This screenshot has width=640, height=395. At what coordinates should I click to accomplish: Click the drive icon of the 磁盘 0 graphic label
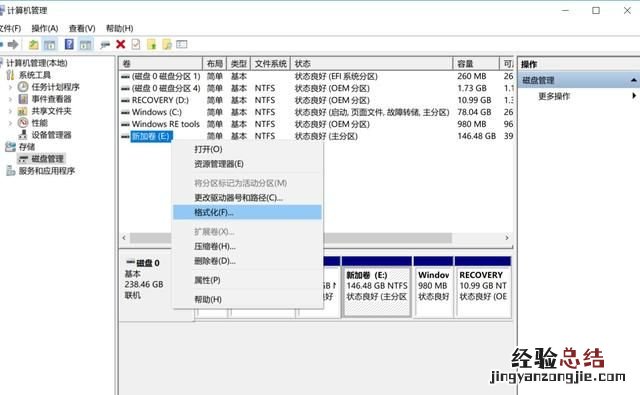pyautogui.click(x=131, y=262)
